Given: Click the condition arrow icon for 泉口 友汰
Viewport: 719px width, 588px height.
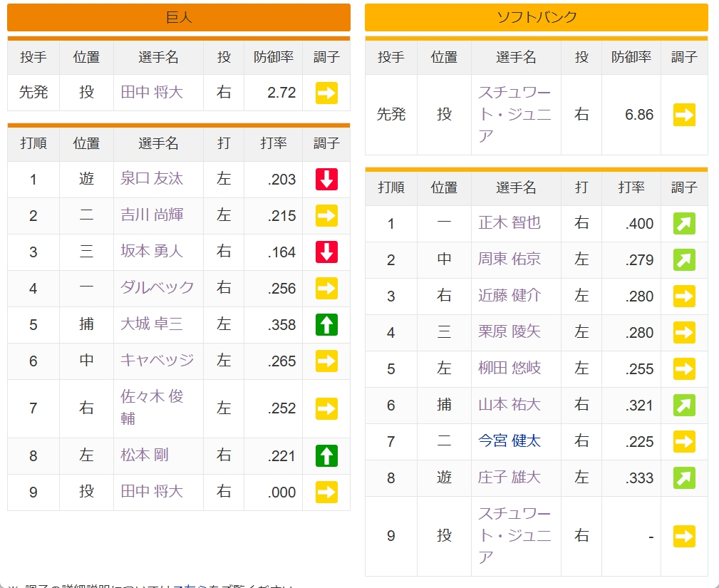Looking at the screenshot, I should pos(326,180).
